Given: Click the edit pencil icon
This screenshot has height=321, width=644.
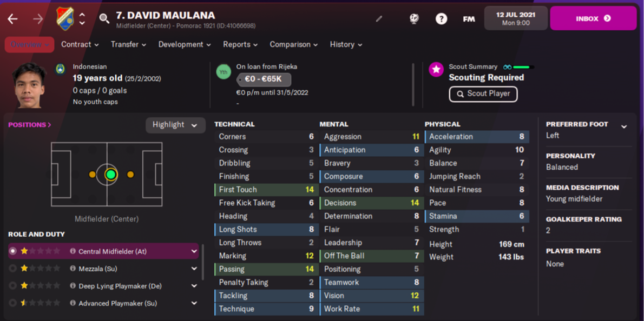Looking at the screenshot, I should [379, 19].
